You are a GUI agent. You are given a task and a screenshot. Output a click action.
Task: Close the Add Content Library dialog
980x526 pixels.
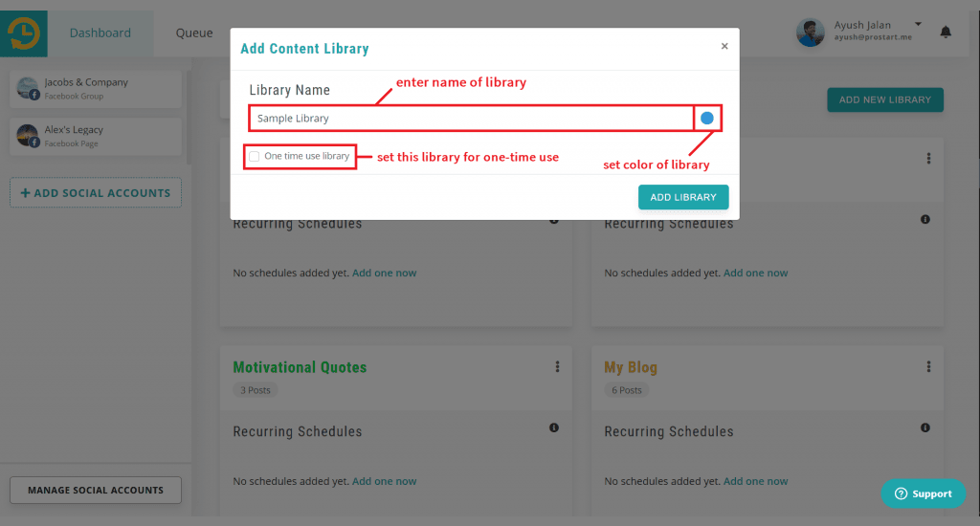point(724,46)
